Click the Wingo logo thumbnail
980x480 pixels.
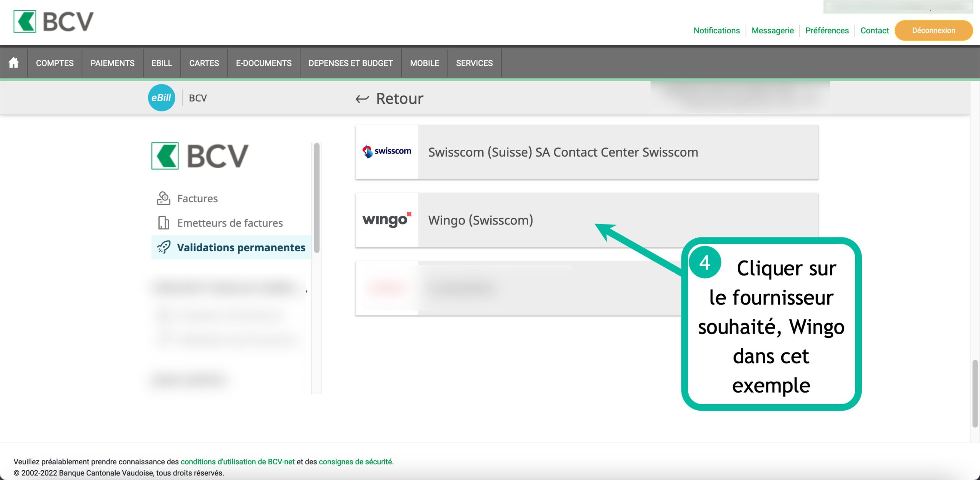pyautogui.click(x=387, y=220)
